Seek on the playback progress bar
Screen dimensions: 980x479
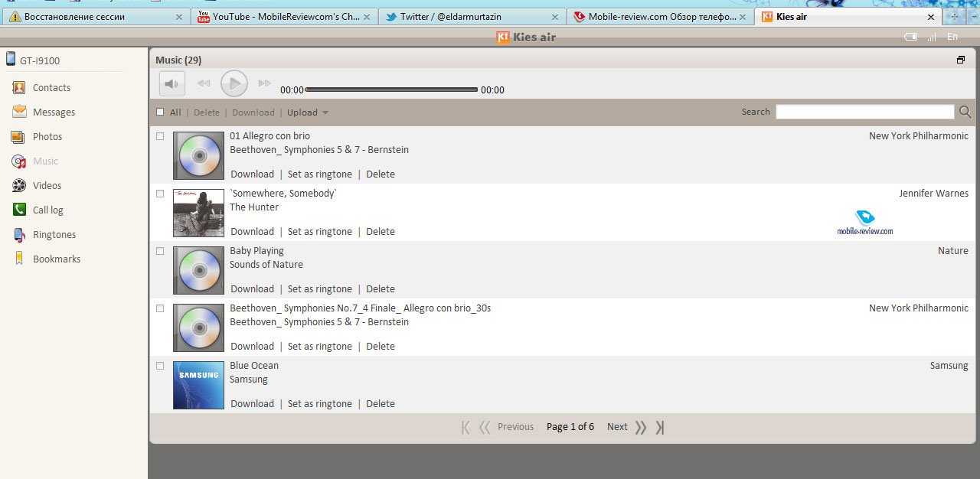[392, 90]
